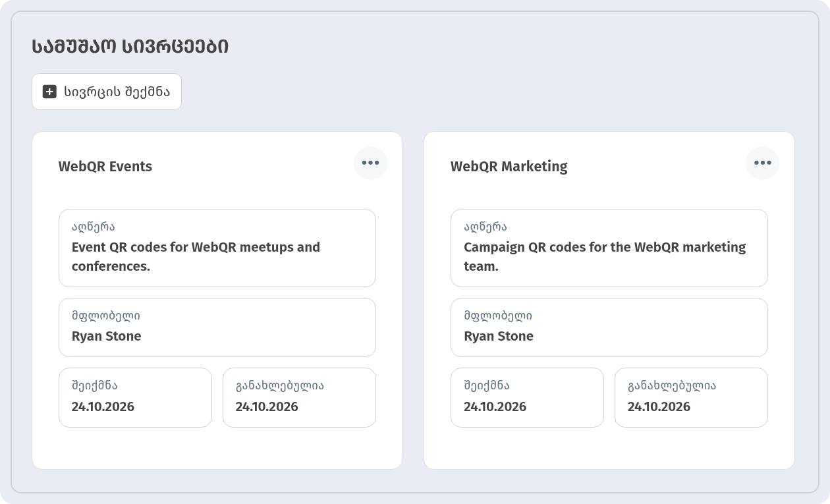
Task: Click the შეიქმნა label in WebQR Events
Action: 95,385
